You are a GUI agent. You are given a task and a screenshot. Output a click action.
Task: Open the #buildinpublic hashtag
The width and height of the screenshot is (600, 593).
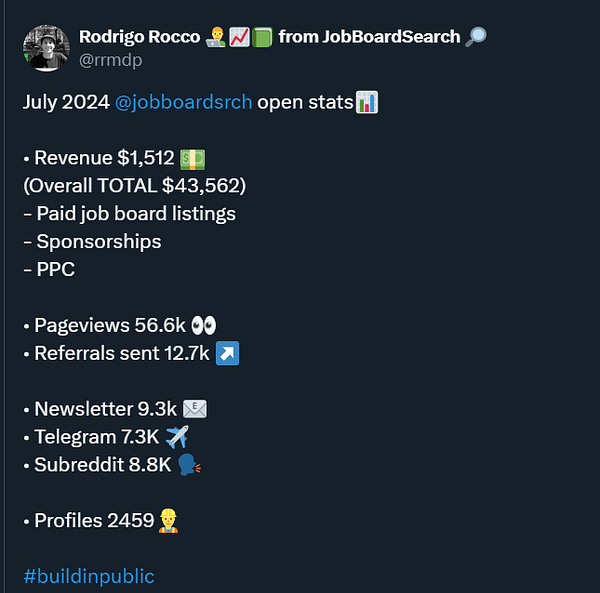pos(89,576)
